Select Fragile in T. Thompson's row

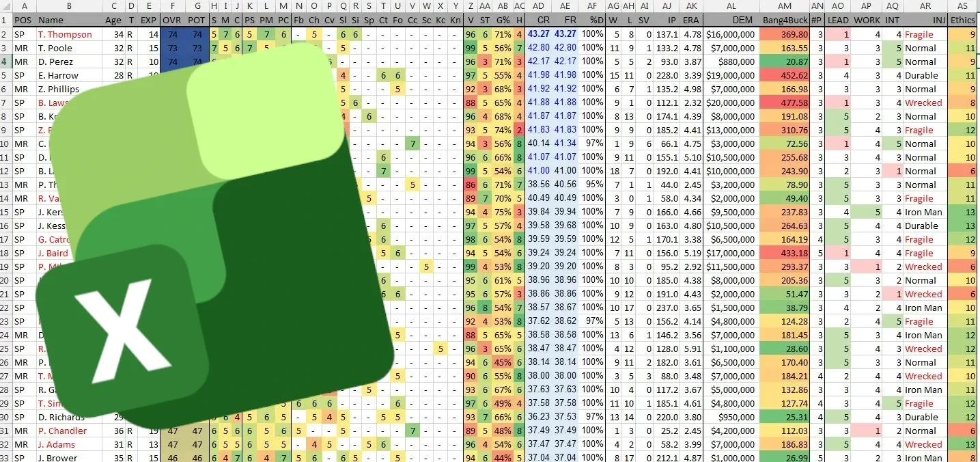click(925, 34)
